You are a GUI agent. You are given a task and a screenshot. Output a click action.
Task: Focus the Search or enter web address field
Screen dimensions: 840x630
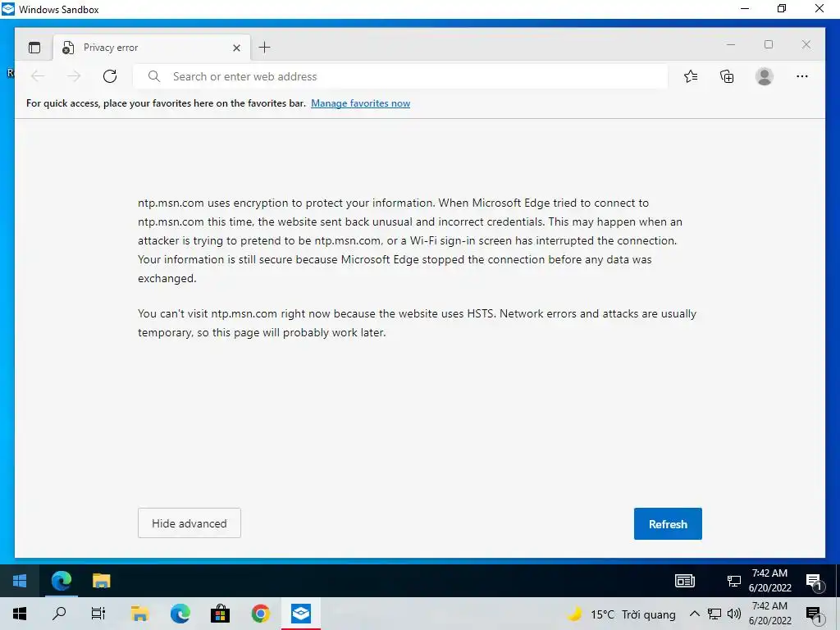coord(400,76)
